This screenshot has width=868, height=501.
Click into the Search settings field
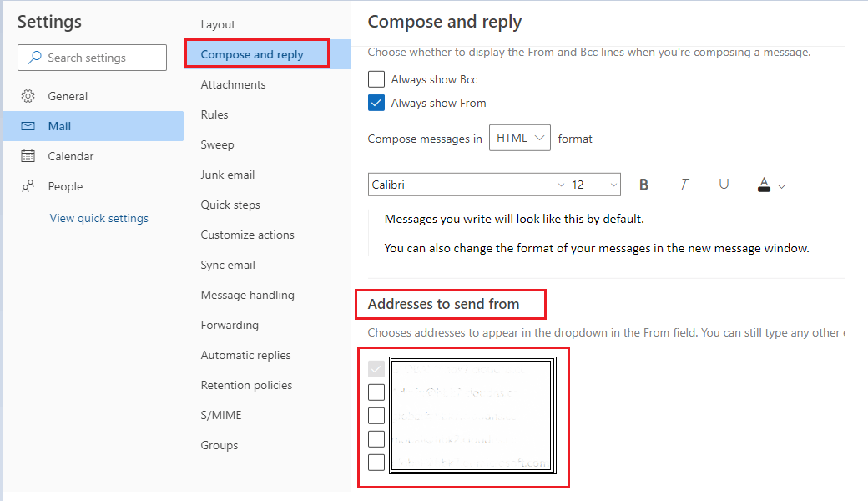pyautogui.click(x=92, y=58)
